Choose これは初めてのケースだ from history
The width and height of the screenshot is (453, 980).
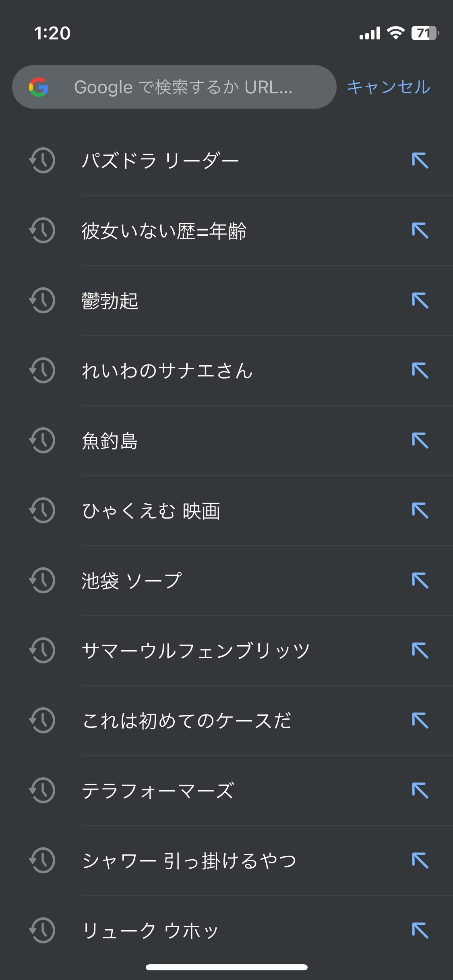point(186,721)
